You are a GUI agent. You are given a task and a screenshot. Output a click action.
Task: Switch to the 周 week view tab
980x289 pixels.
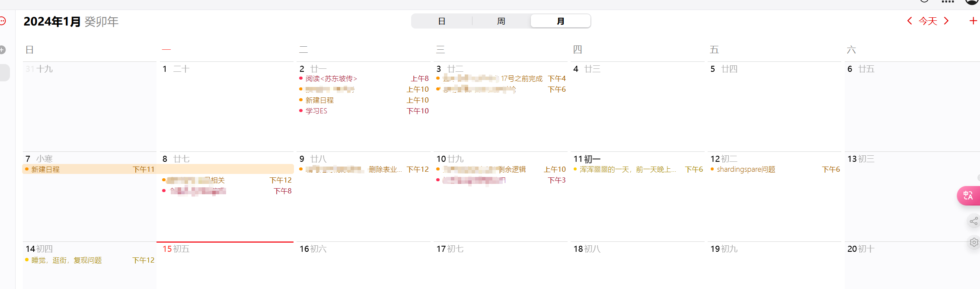(x=501, y=21)
